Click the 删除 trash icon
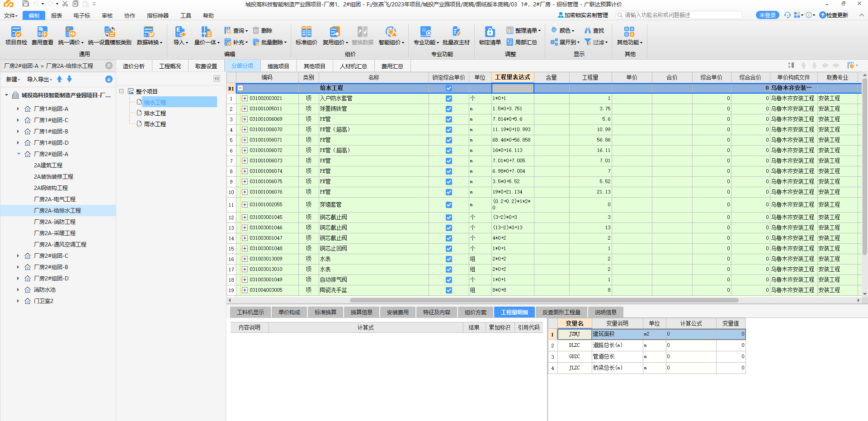 pyautogui.click(x=256, y=30)
